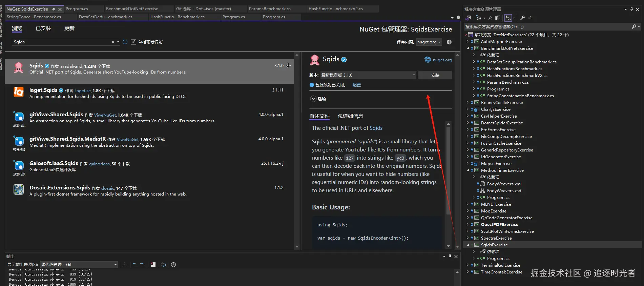Switch views in Solution Explorer toolbar
The height and width of the screenshot is (286, 644).
[x=469, y=18]
